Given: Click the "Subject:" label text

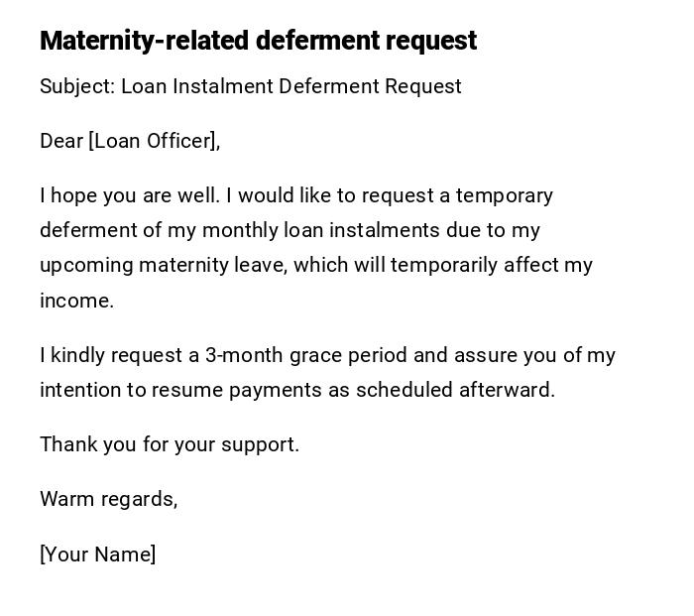Looking at the screenshot, I should point(77,86).
